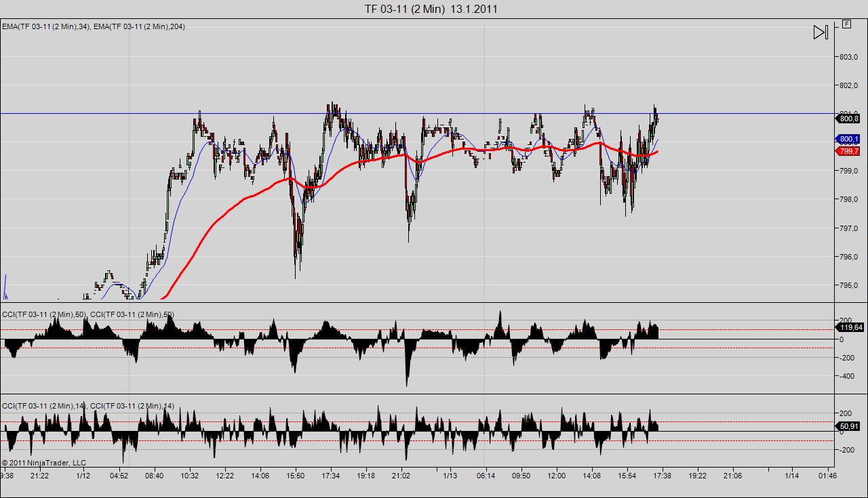Click the 1/12 date on time axis

point(83,476)
